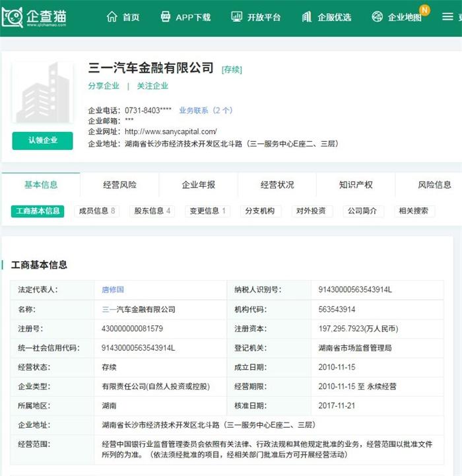Image resolution: width=462 pixels, height=476 pixels.
Task: Click registered capital 197,295.7923(万人民币)
Action: tap(358, 329)
